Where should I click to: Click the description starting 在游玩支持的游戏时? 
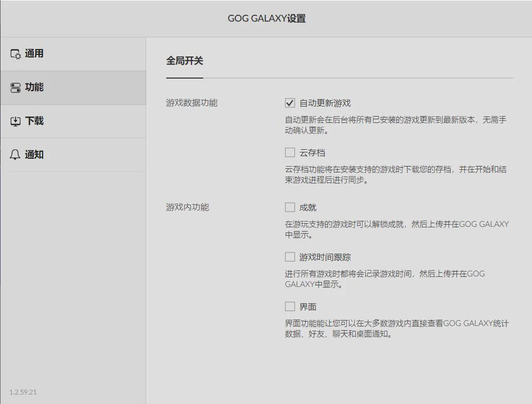coord(397,229)
